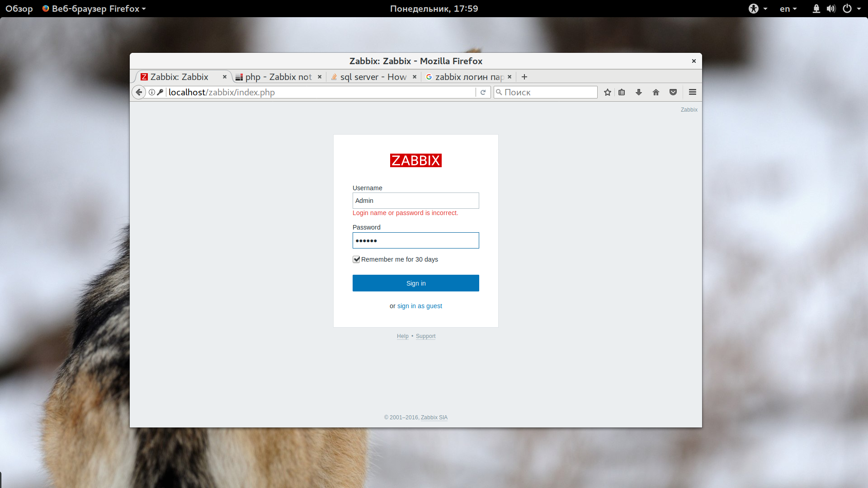The height and width of the screenshot is (488, 868).
Task: Switch to php - Zabbix not tab
Action: tap(279, 77)
